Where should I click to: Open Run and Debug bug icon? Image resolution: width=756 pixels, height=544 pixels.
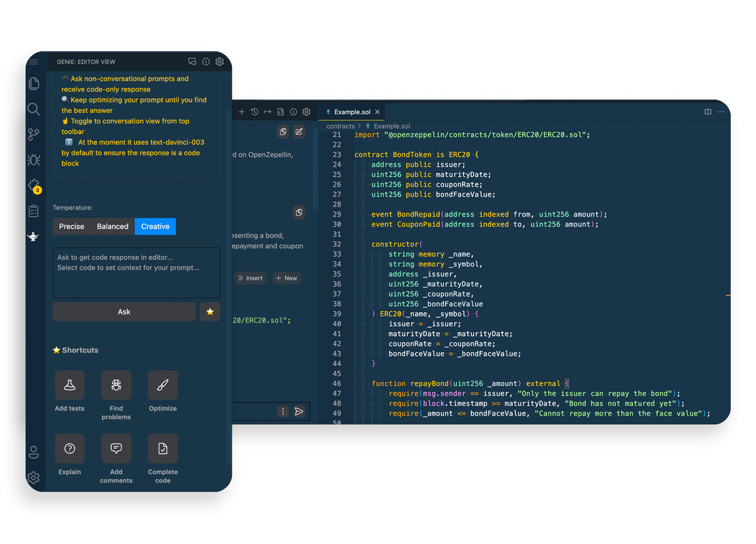[34, 160]
